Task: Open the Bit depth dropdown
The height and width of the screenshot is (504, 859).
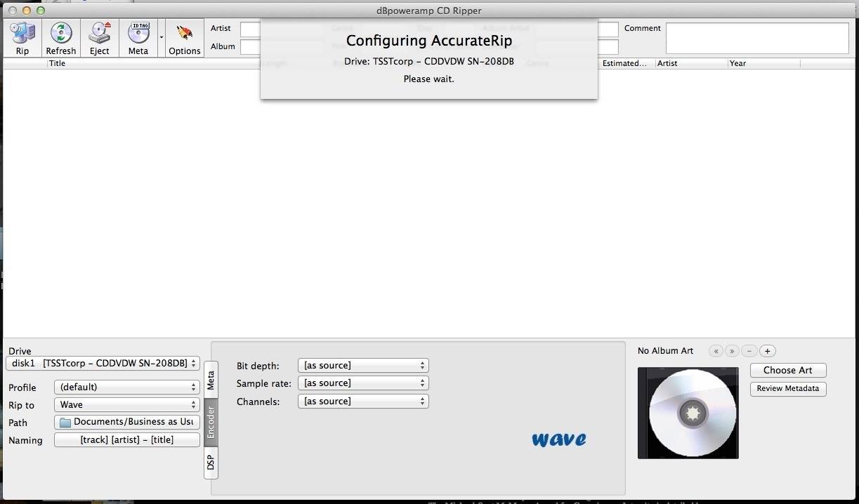Action: click(x=363, y=365)
